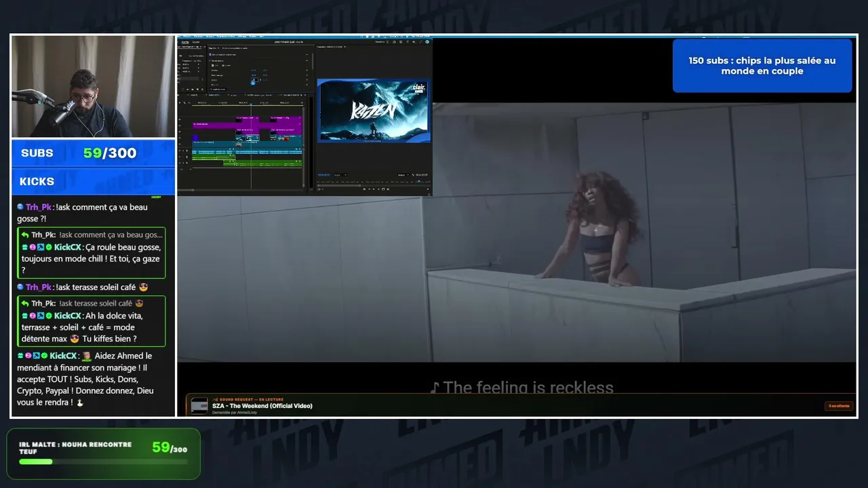Click the 'Tu kiffes bien ?' chat text
868x488 pixels.
pos(109,339)
